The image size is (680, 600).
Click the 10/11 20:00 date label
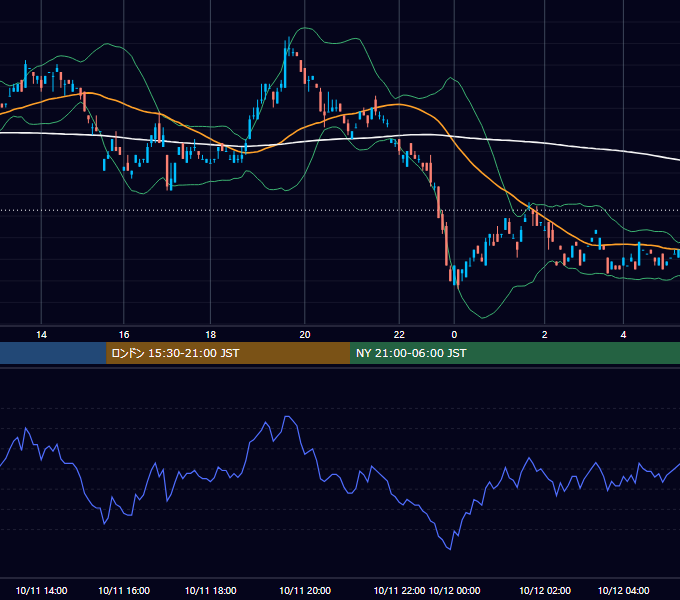click(305, 590)
